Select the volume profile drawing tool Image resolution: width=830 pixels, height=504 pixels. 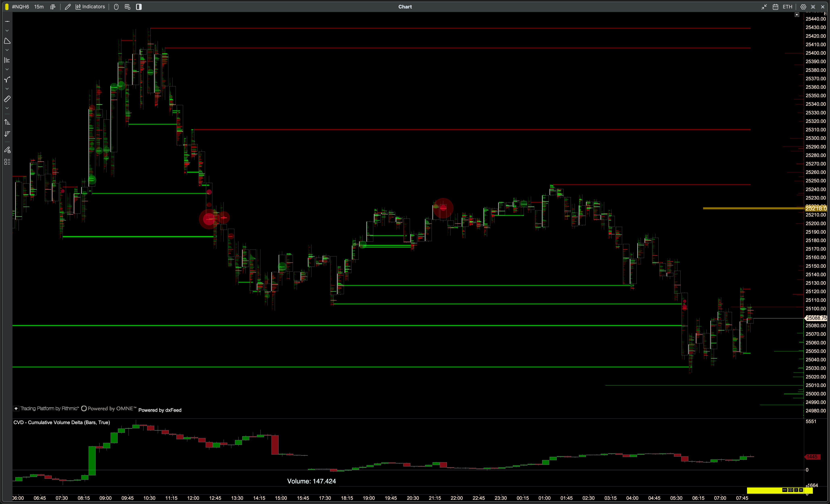7,60
